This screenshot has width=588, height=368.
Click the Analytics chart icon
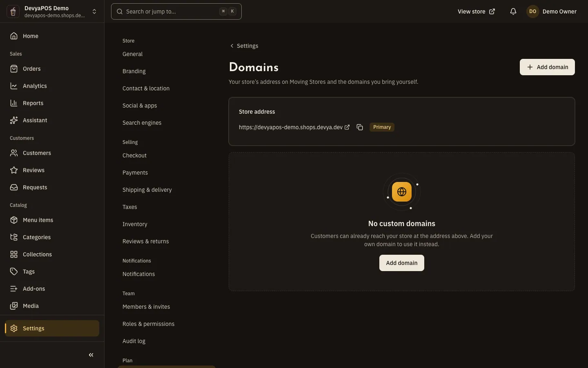tap(14, 86)
